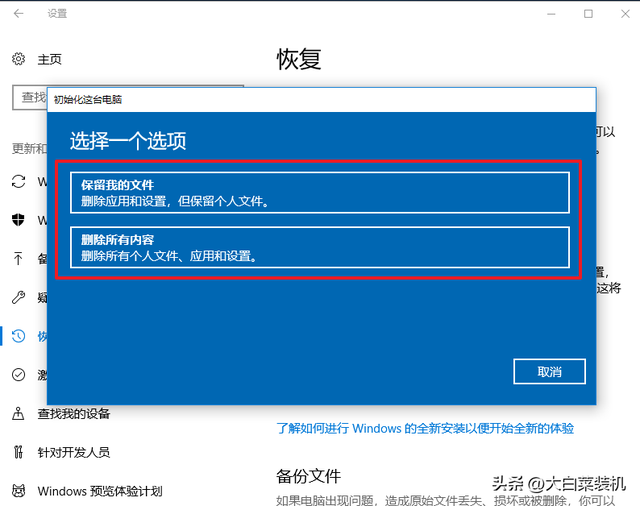
Task: Select the activation checkmark circle icon
Action: 18,375
